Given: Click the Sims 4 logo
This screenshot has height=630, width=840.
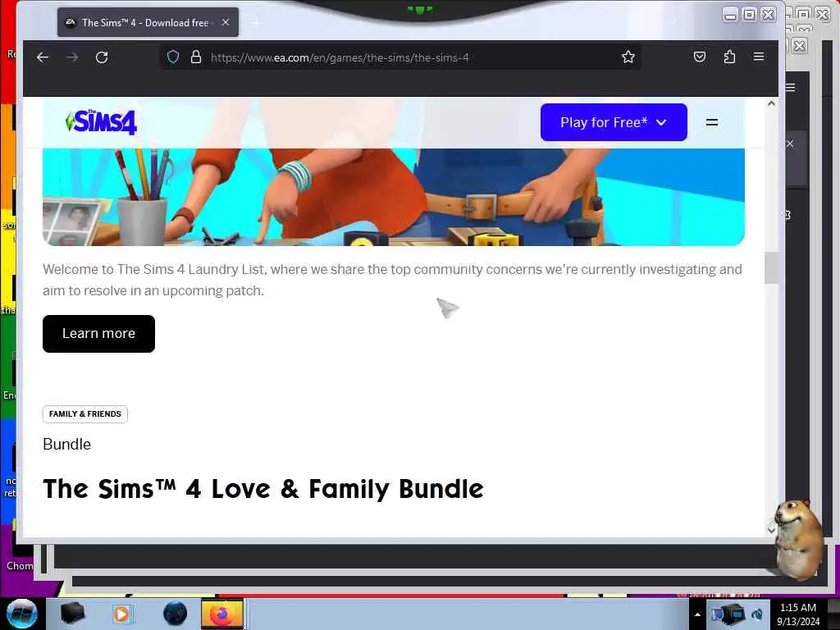Looking at the screenshot, I should pos(101,122).
